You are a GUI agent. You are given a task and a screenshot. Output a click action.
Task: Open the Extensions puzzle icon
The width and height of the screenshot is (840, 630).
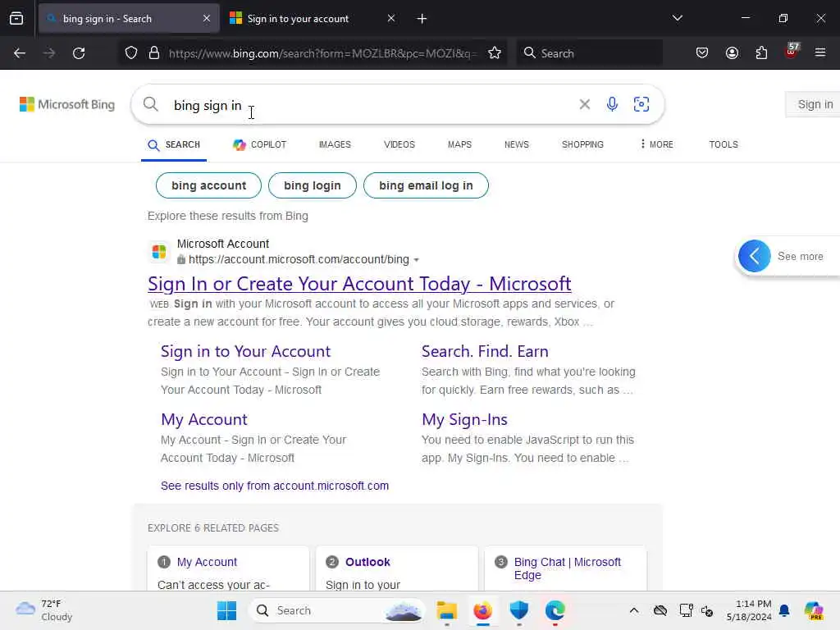coord(761,53)
